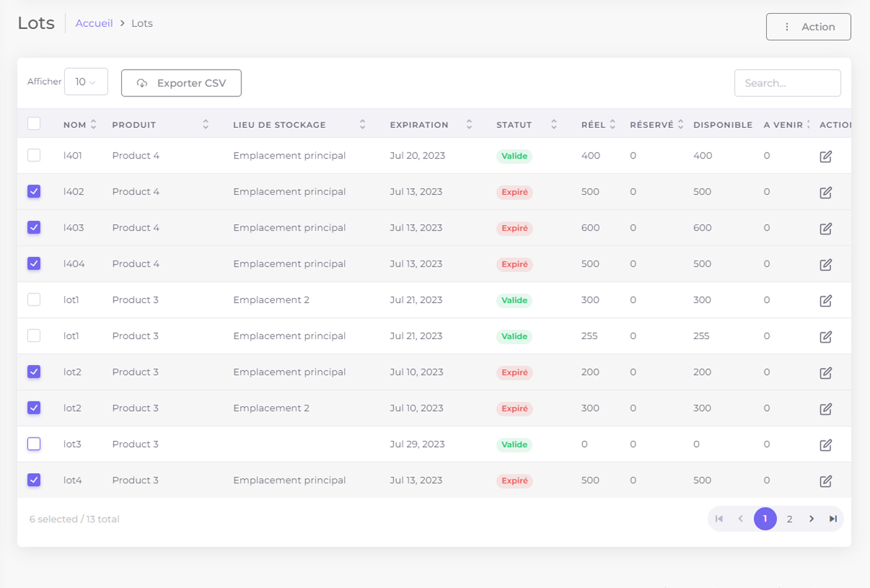Sort by Produit column arrows

(206, 124)
